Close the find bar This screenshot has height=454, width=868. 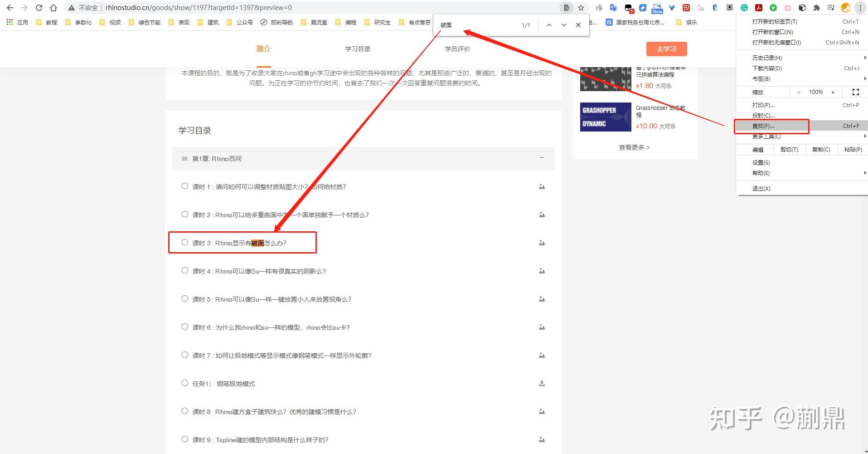click(578, 25)
